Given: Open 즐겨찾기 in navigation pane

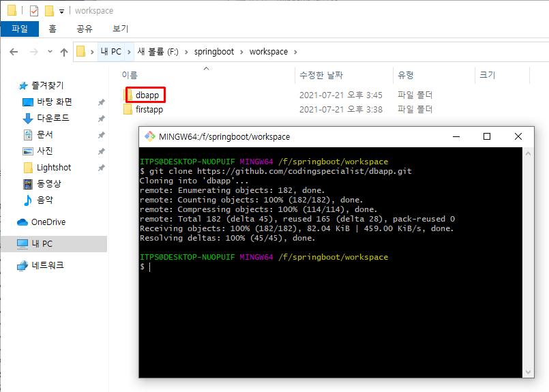Looking at the screenshot, I should click(x=48, y=85).
